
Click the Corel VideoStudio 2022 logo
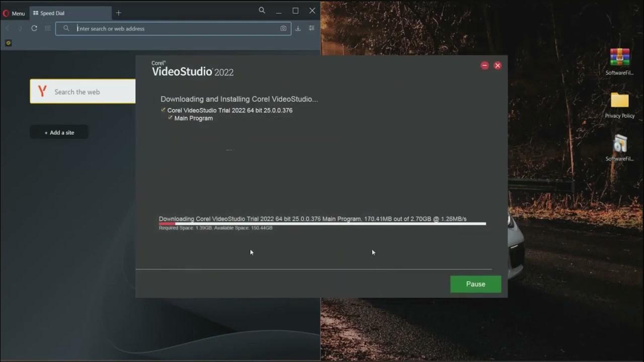192,69
